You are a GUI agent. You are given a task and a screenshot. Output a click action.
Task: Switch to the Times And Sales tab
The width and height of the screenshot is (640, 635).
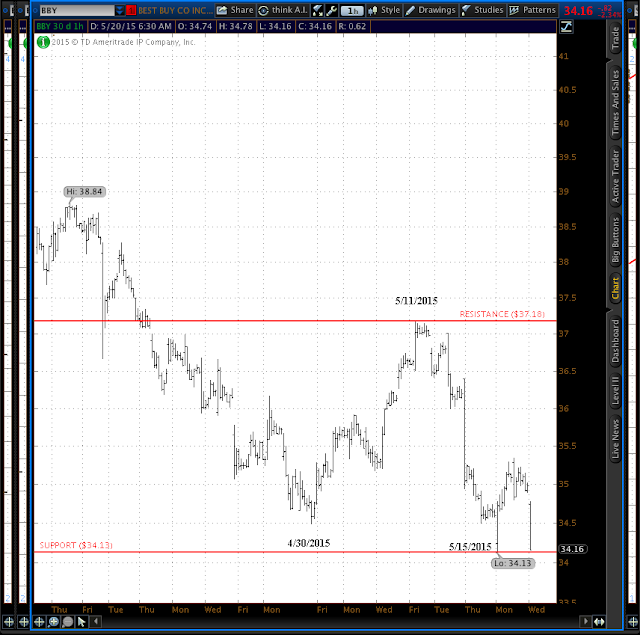(x=615, y=103)
